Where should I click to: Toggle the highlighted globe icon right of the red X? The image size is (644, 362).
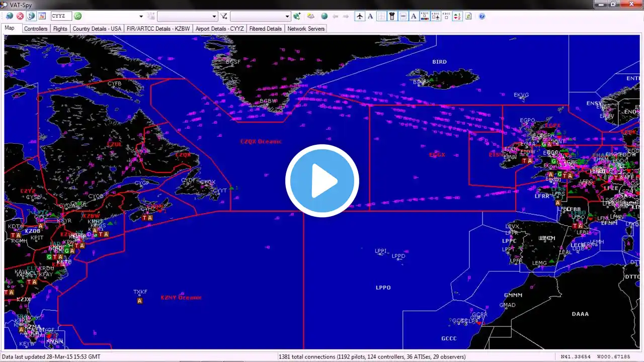31,16
